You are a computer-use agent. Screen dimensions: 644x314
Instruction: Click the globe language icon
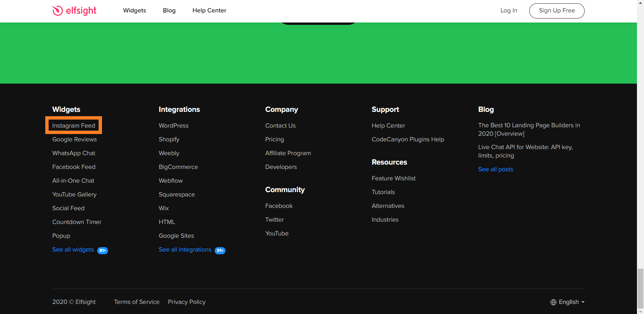[553, 302]
